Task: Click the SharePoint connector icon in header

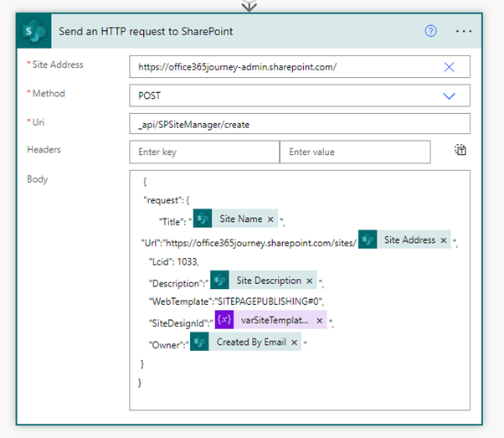Action: click(x=33, y=31)
